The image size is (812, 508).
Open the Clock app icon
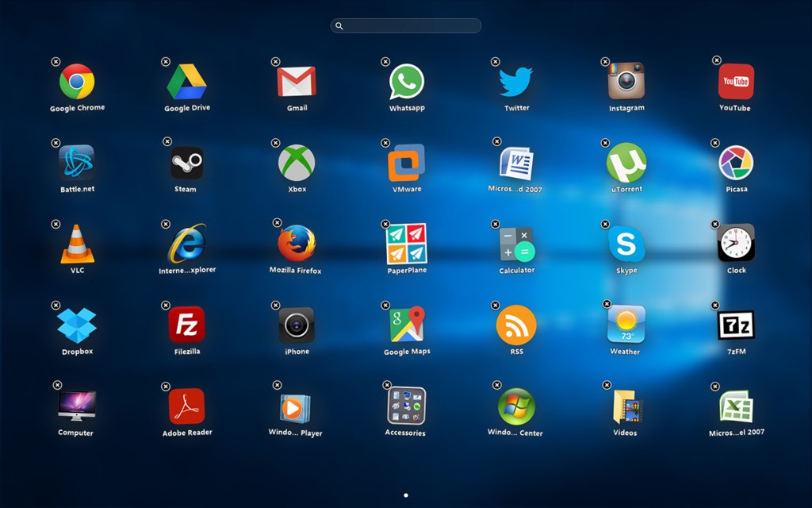(x=736, y=243)
